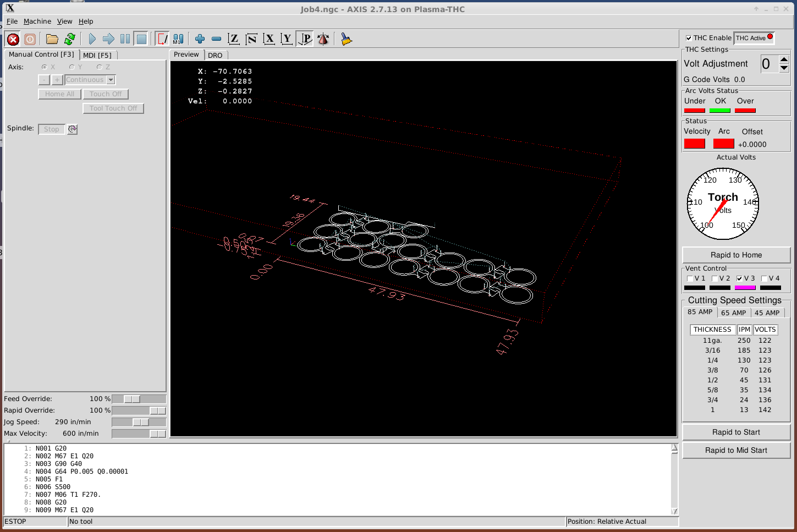Viewport: 797px width, 532px height.
Task: Toggle the THC Enable checkbox
Action: click(x=689, y=38)
